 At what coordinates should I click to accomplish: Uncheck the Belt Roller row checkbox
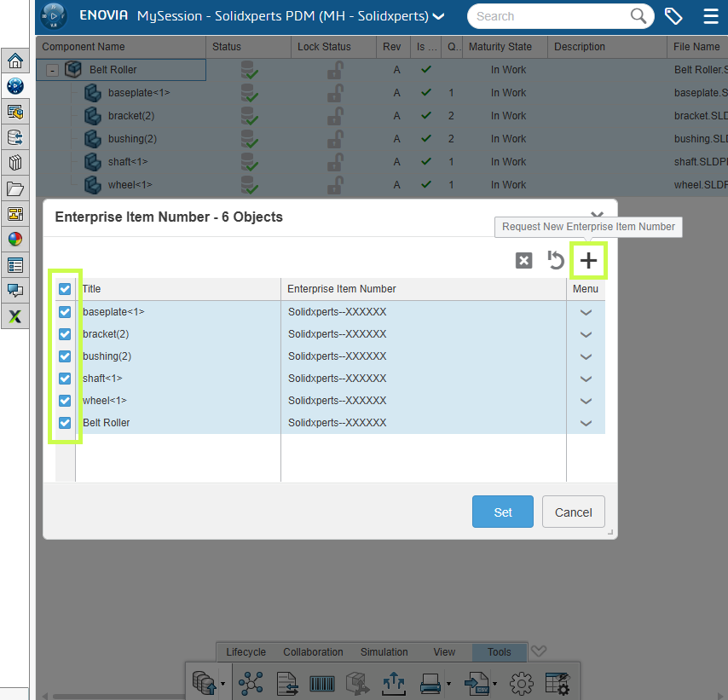(65, 423)
